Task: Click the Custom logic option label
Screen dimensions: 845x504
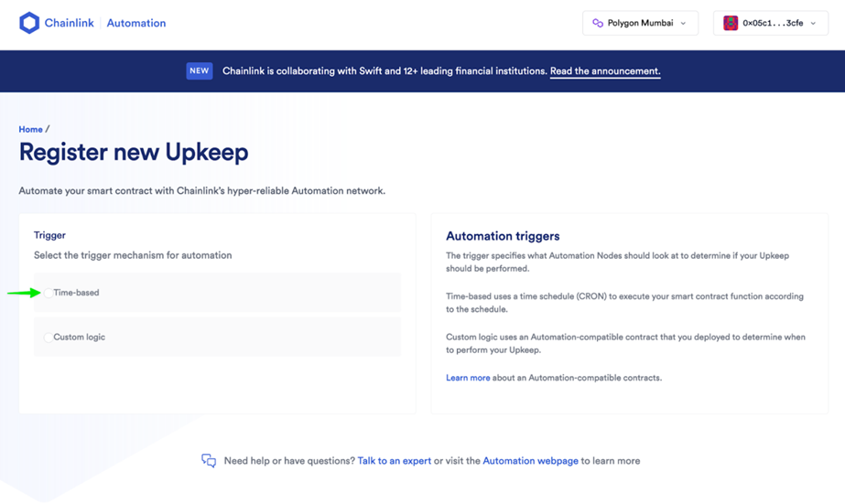Action: 80,338
